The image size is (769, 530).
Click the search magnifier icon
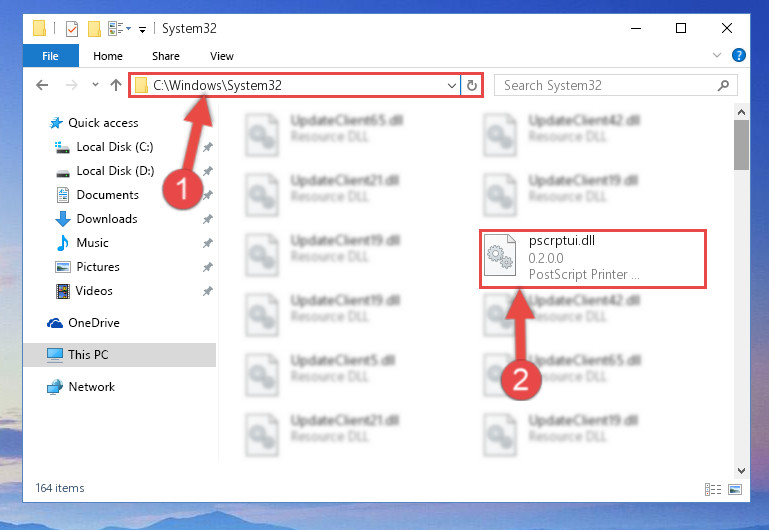723,85
